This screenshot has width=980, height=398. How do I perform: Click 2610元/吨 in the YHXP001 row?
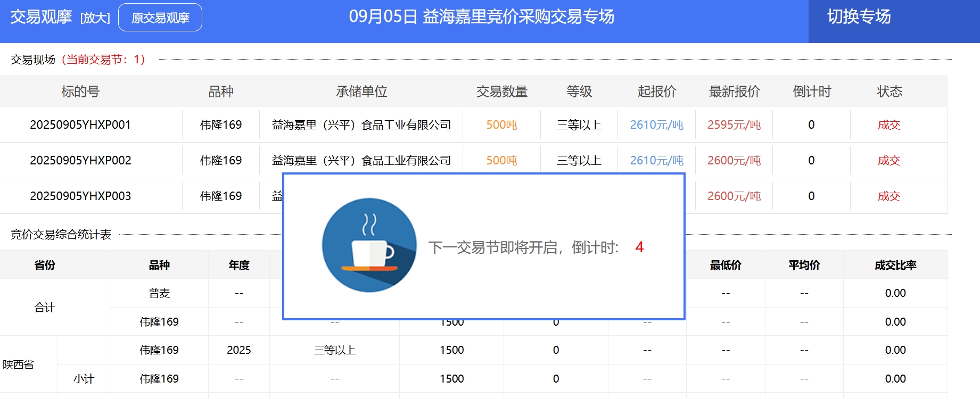click(x=657, y=125)
